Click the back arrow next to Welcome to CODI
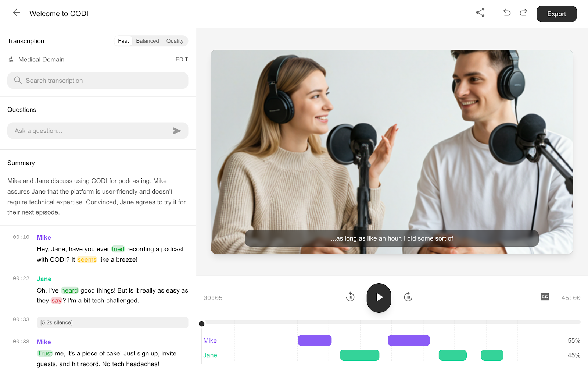Image resolution: width=588 pixels, height=368 pixels. click(x=16, y=12)
